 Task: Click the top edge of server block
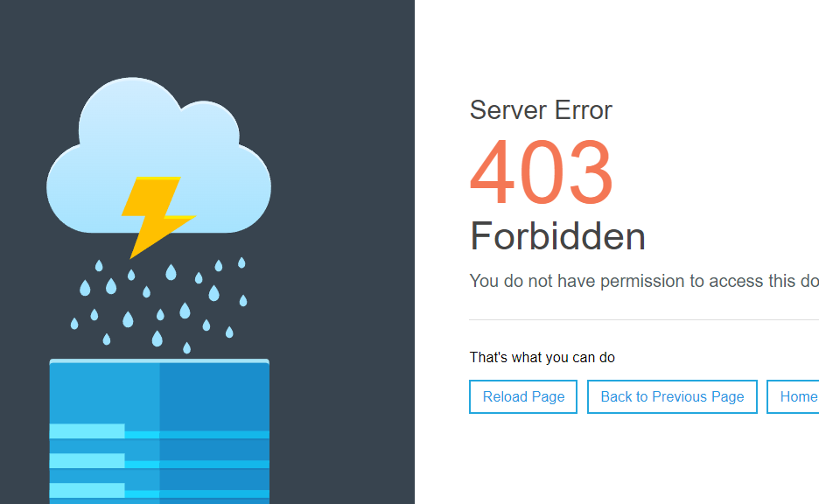tap(159, 360)
